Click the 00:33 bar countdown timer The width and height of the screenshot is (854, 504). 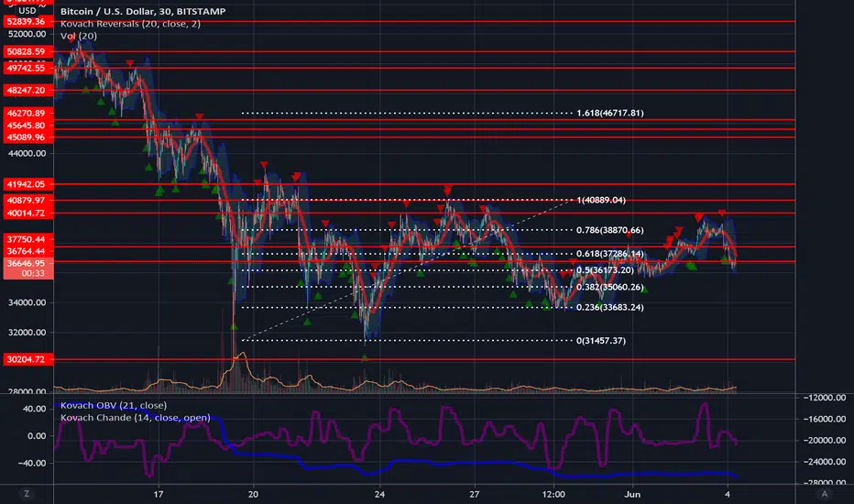[33, 273]
